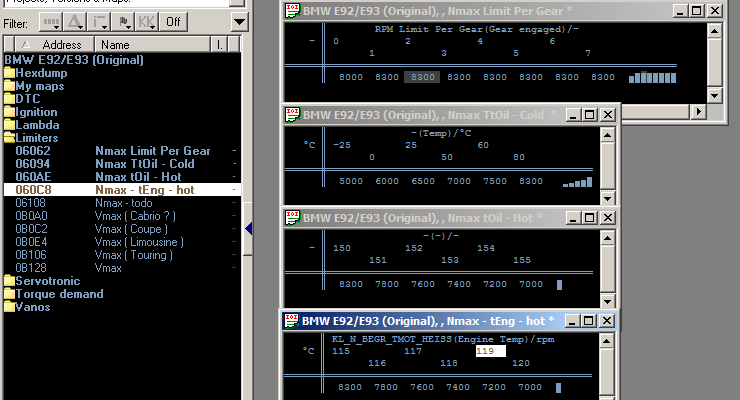
Task: Expand the Lambda folder
Action: tap(32, 125)
